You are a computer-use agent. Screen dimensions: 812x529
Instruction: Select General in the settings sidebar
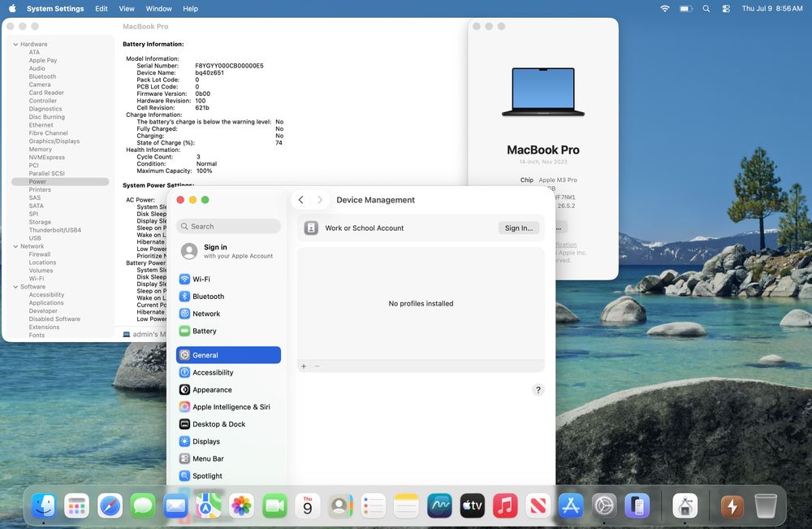tap(228, 355)
